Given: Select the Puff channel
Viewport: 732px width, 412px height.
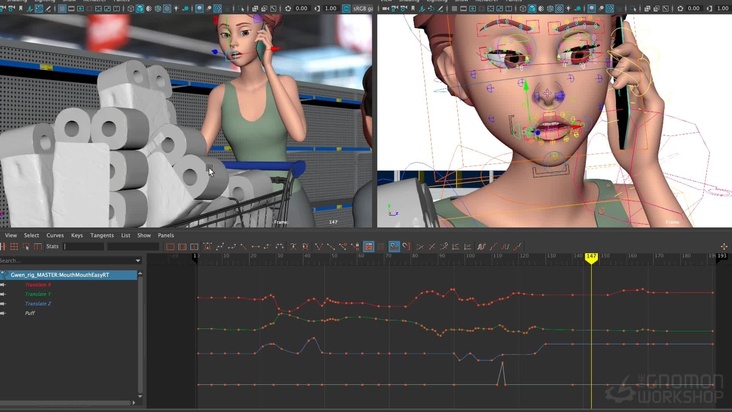Looking at the screenshot, I should click(30, 313).
